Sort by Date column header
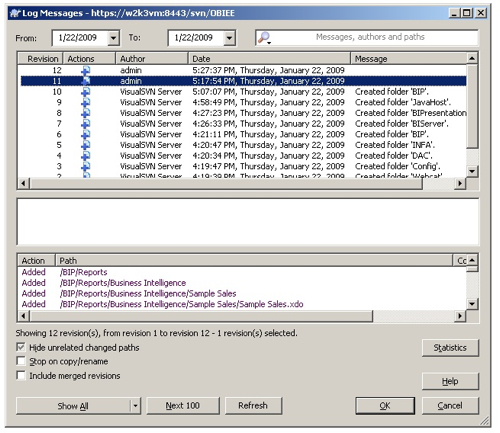The image size is (500, 433). (x=269, y=59)
